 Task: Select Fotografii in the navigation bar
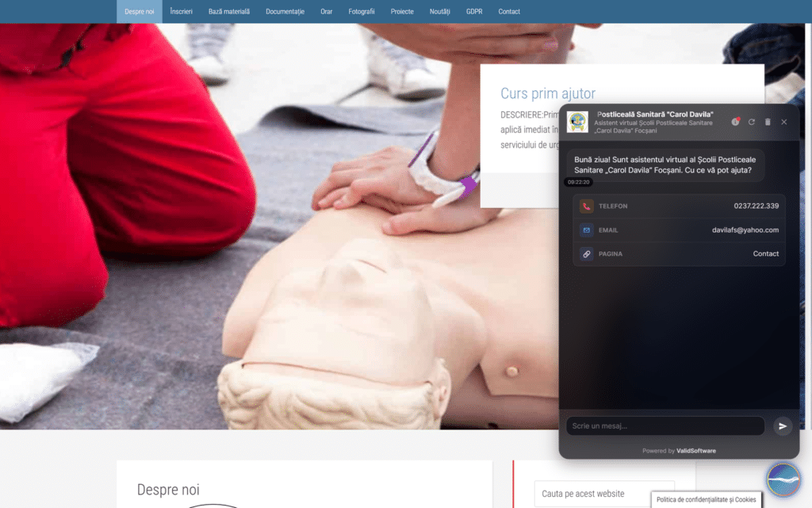[362, 11]
